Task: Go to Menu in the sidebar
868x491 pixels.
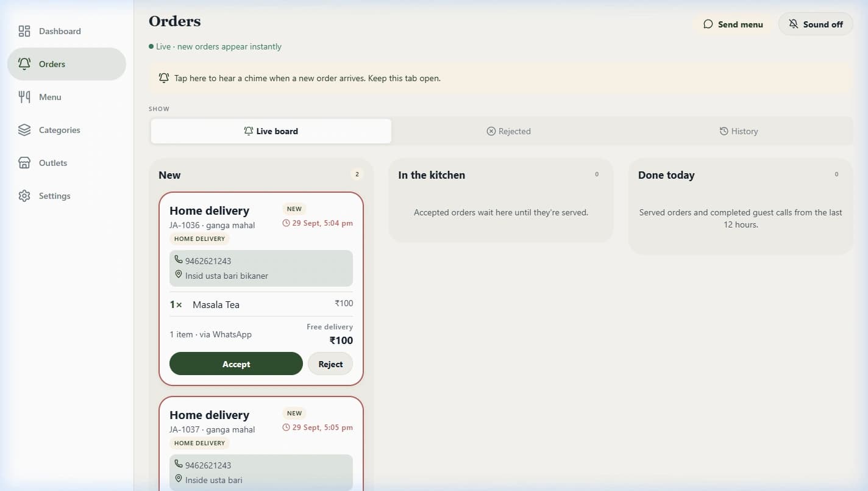Action: pyautogui.click(x=67, y=97)
